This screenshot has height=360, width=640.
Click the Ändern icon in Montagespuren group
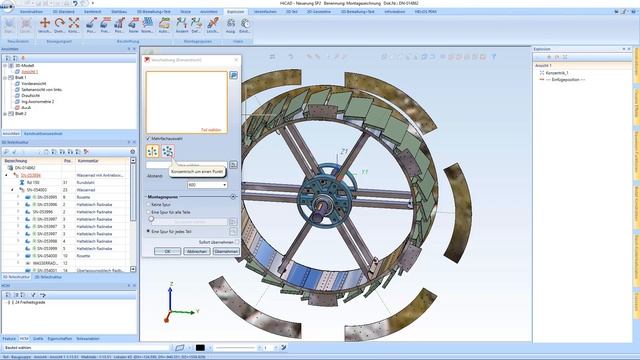pyautogui.click(x=182, y=25)
